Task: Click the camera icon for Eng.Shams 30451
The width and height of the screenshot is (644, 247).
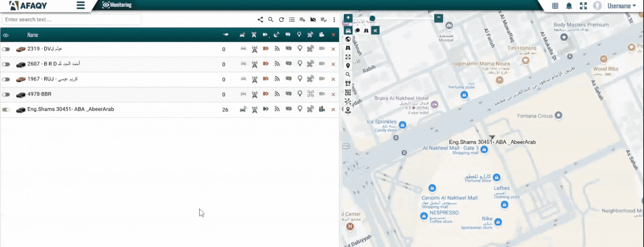Action: click(x=322, y=109)
